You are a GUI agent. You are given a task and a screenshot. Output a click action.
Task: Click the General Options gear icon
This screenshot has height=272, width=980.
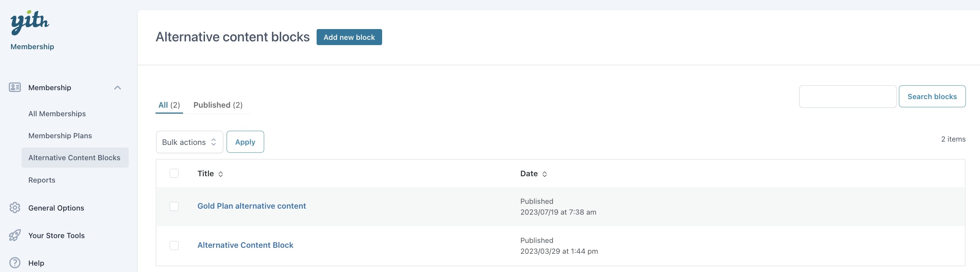[x=15, y=208]
